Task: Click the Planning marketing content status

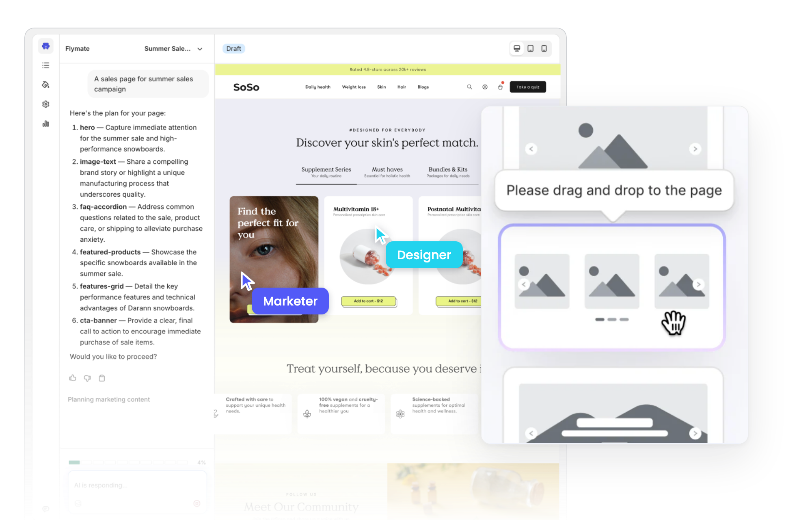Action: click(109, 399)
